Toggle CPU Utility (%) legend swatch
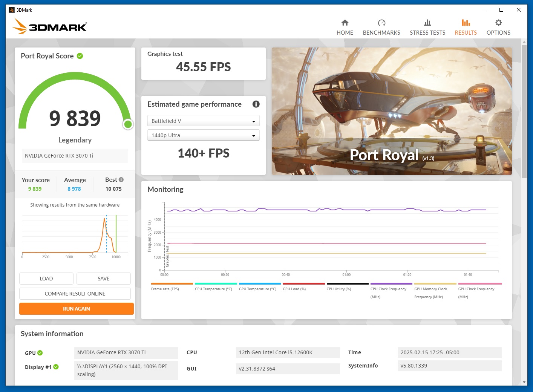The height and width of the screenshot is (392, 533). pyautogui.click(x=348, y=283)
